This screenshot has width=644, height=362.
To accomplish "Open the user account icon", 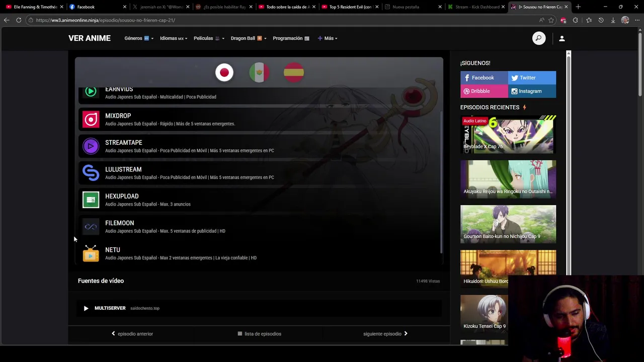I will pyautogui.click(x=562, y=38).
